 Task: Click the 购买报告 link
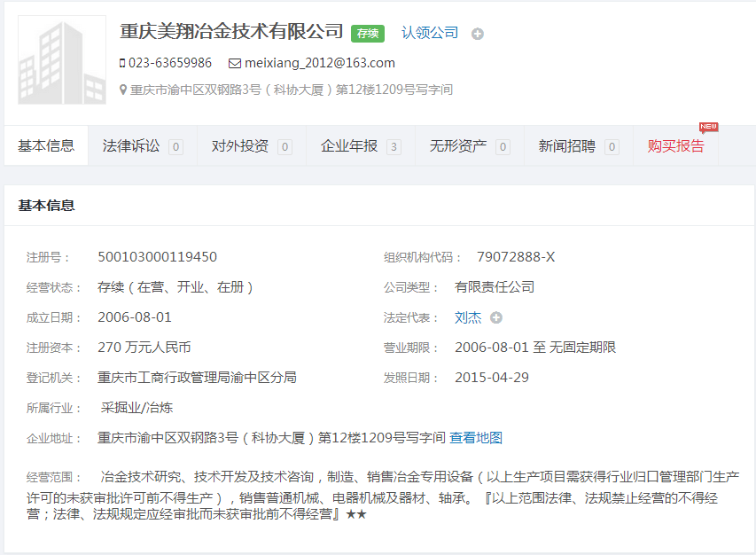pos(675,146)
